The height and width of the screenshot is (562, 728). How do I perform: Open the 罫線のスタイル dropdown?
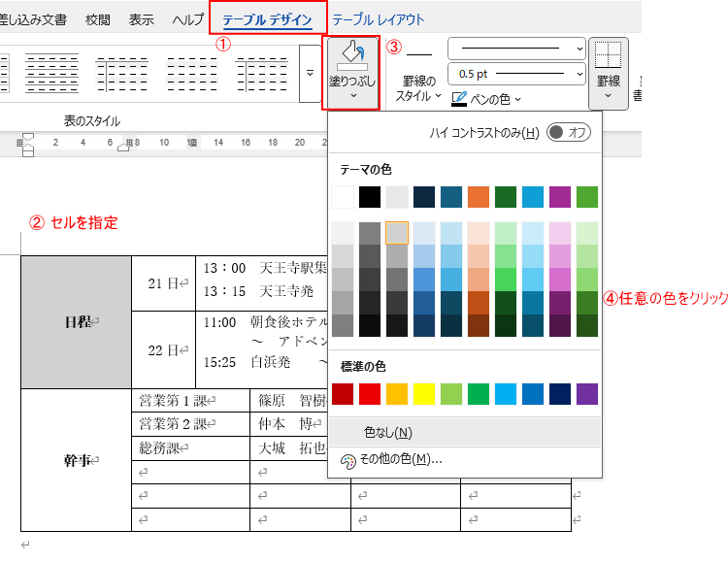click(x=418, y=88)
